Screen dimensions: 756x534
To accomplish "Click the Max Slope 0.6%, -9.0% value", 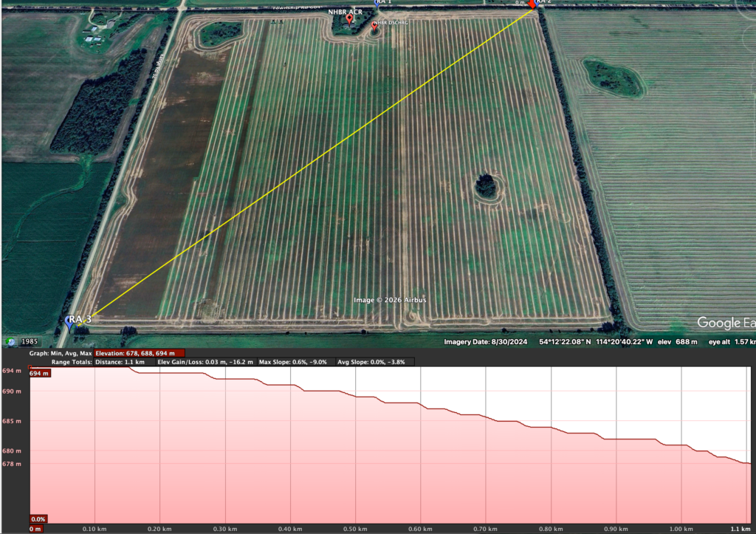I will [x=295, y=362].
